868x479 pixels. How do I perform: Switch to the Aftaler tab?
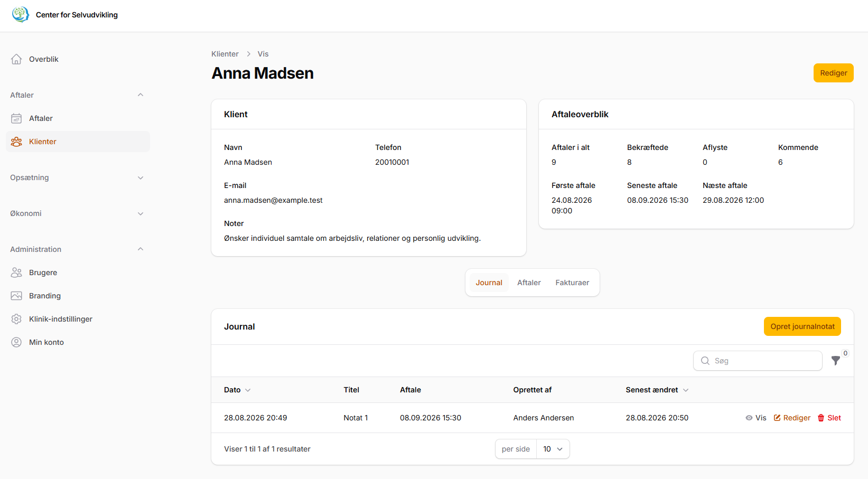pyautogui.click(x=529, y=283)
